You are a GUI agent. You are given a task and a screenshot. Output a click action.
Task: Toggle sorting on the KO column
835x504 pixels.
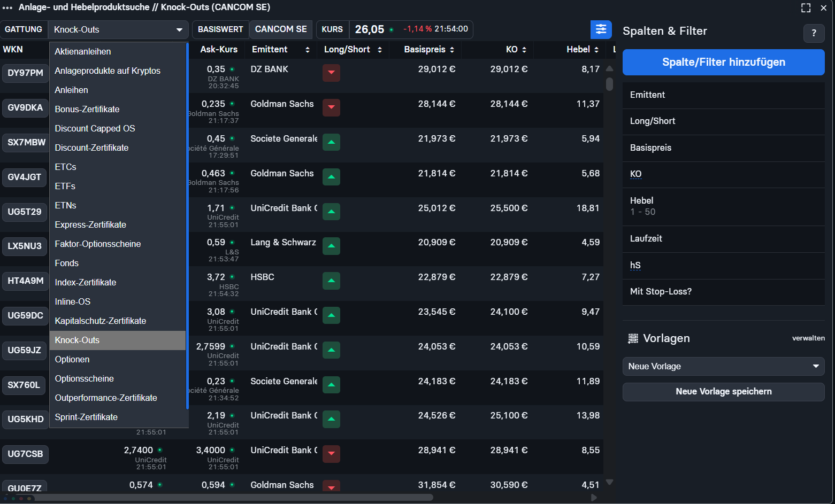[x=516, y=49]
